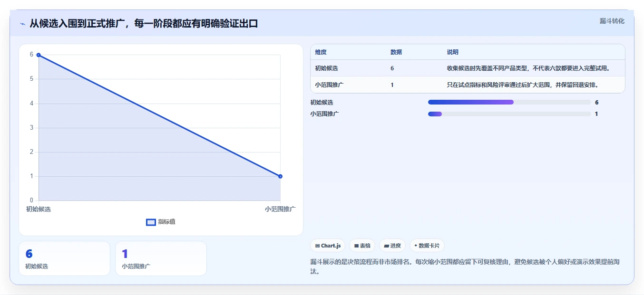Viewport: 644px width, 295px height.
Task: Click the chart data point at 初始候选
Action: coord(39,55)
